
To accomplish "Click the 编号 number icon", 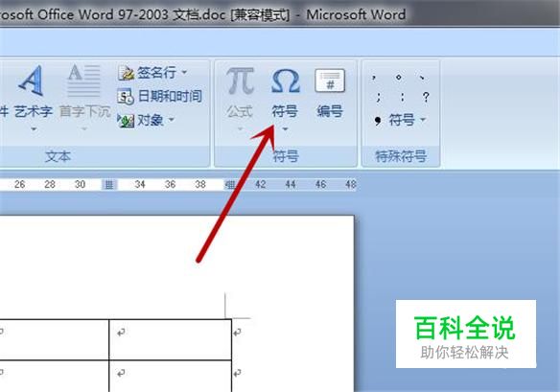I will (x=330, y=81).
